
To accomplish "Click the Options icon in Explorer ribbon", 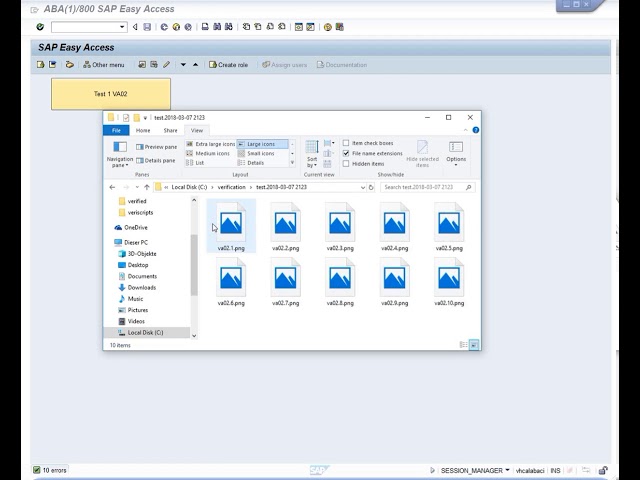I will coord(456,147).
